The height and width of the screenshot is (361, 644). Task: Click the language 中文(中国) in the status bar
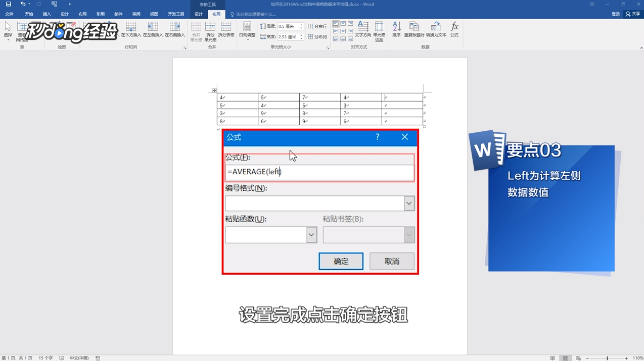coord(79,358)
